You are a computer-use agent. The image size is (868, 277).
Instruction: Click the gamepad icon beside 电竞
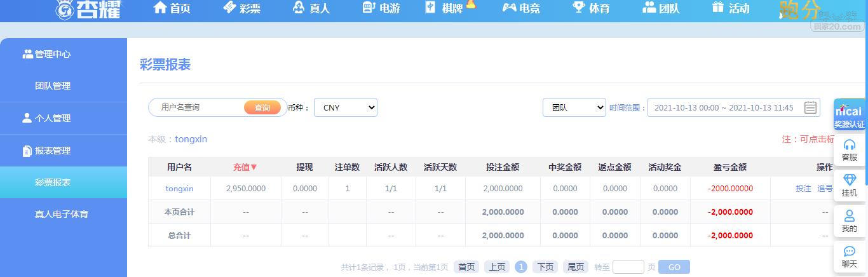pyautogui.click(x=509, y=8)
